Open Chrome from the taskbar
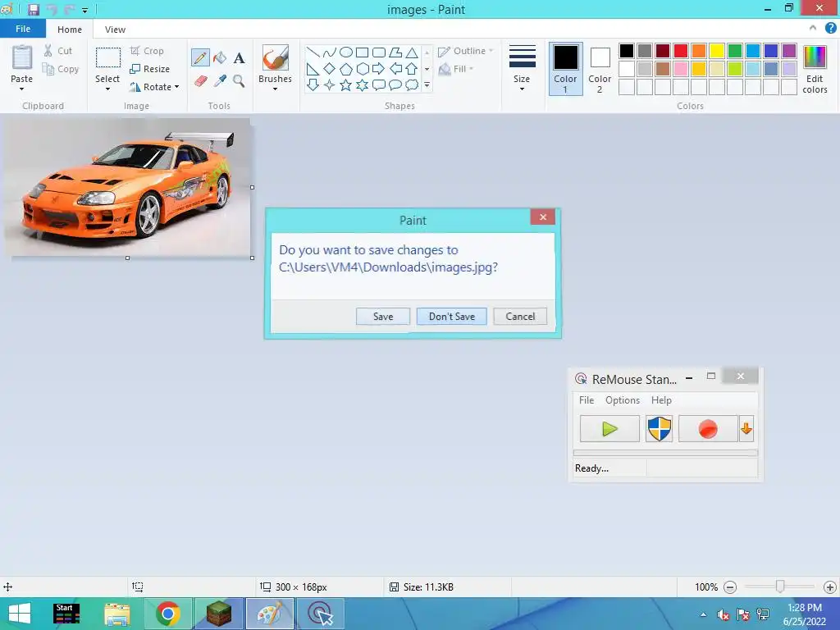Viewport: 840px width, 630px height. (167, 614)
